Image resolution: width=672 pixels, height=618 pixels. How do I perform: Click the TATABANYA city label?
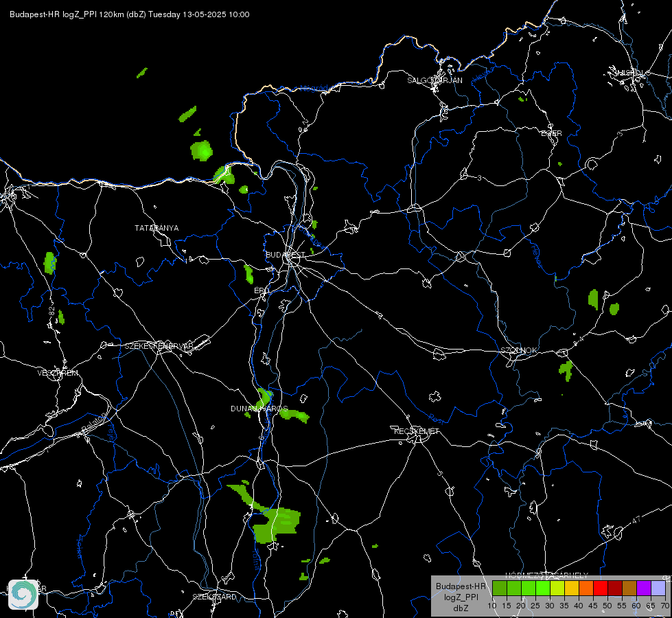point(157,228)
